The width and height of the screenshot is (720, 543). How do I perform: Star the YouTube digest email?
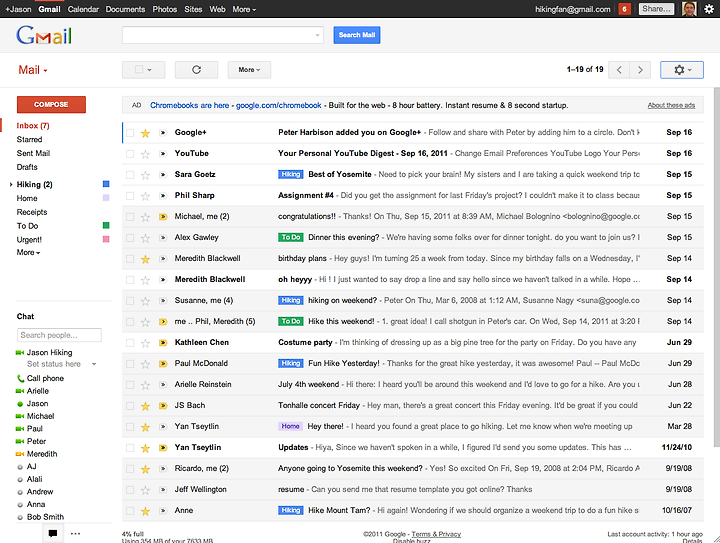pyautogui.click(x=146, y=154)
